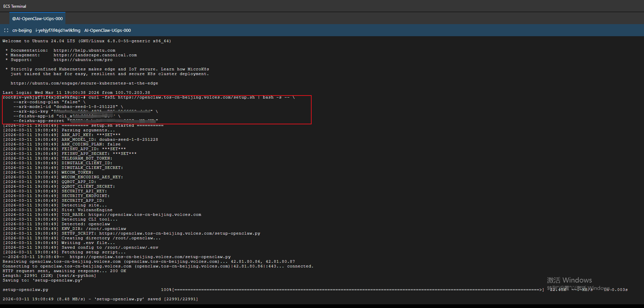Click the "Resolving openclaw.tos-cn-beijing.volces.com" line

coord(149,262)
